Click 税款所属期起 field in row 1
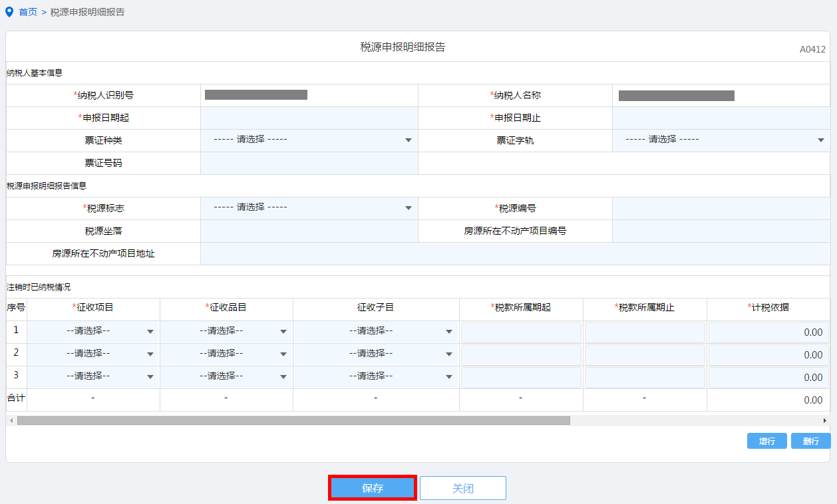This screenshot has height=504, width=837. pyautogui.click(x=521, y=332)
